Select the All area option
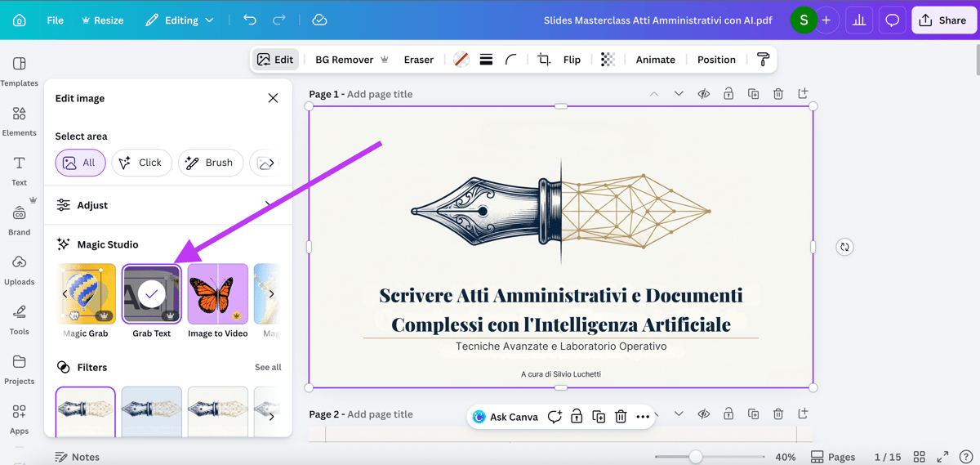This screenshot has width=980, height=465. (80, 163)
